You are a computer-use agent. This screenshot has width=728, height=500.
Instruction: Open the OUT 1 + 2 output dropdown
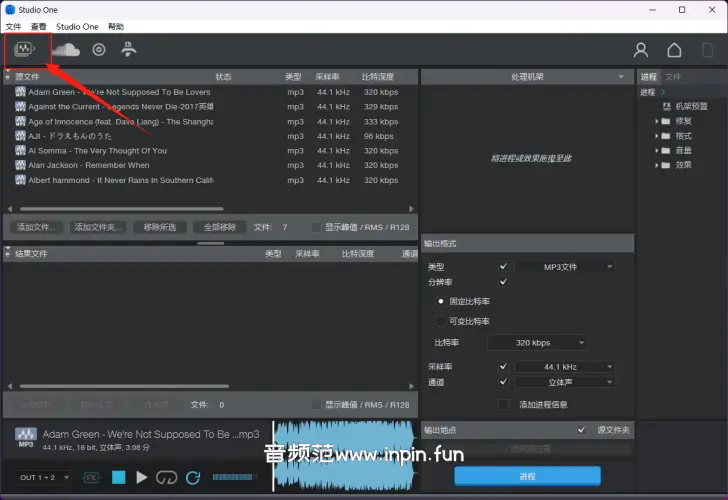tap(43, 477)
